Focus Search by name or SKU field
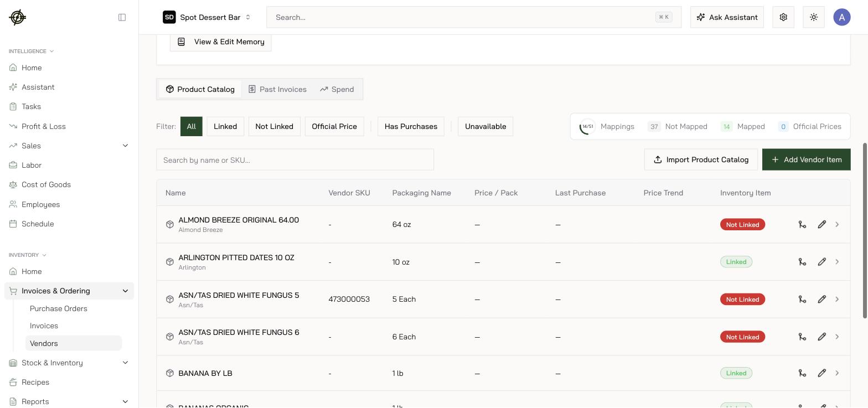Screen dimensions: 868x408 click(295, 160)
